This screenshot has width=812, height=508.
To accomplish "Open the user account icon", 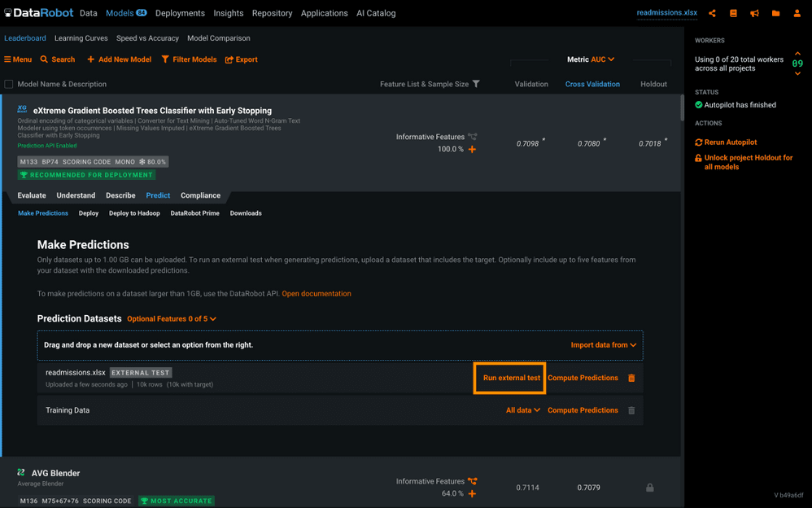I will (x=797, y=14).
